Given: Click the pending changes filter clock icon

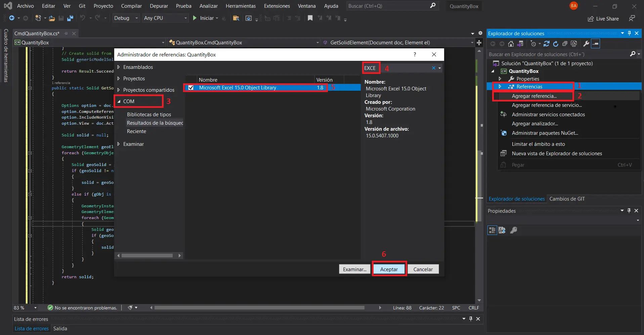Looking at the screenshot, I should pos(533,44).
